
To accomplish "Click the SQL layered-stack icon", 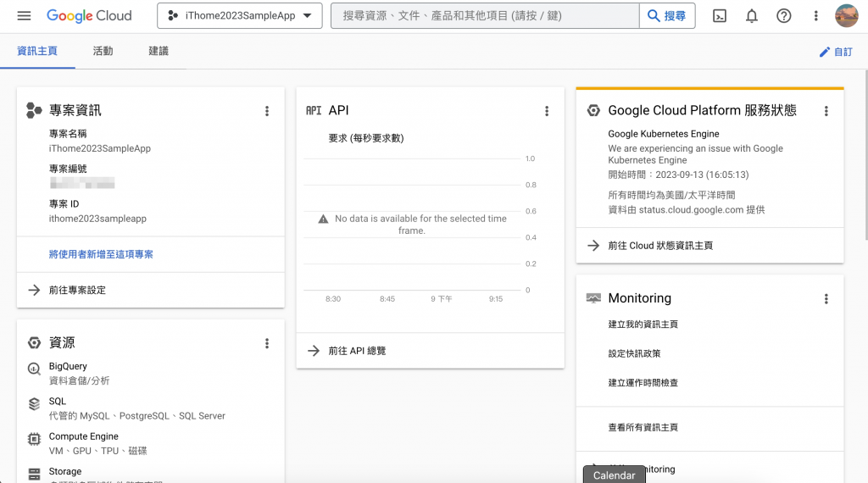I will pos(34,404).
